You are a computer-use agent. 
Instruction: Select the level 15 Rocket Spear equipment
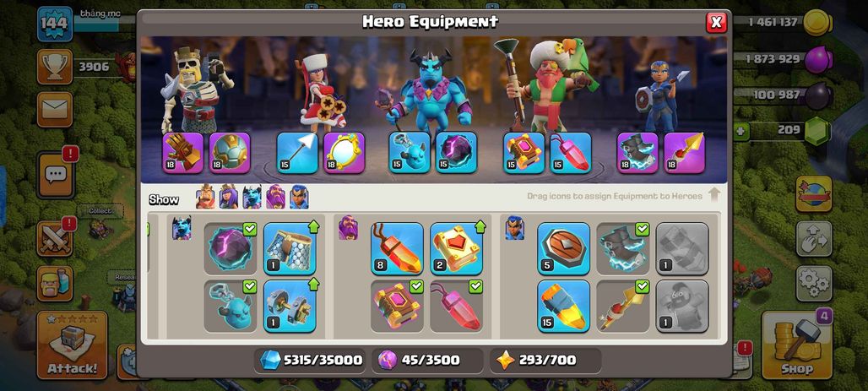[563, 307]
